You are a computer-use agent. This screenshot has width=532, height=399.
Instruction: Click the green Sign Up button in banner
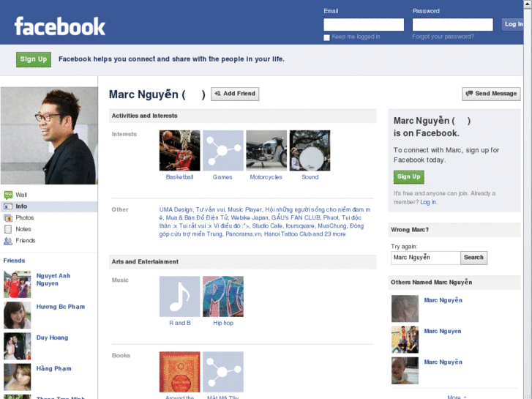[34, 59]
